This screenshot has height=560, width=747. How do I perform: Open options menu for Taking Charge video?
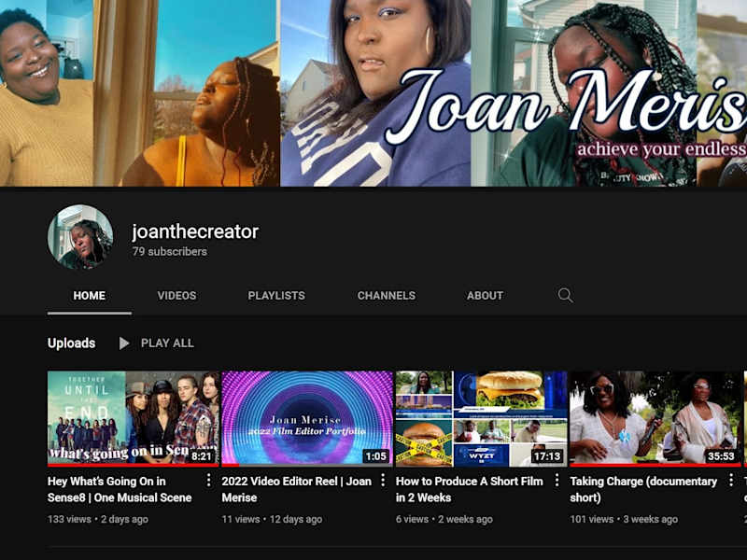point(731,481)
